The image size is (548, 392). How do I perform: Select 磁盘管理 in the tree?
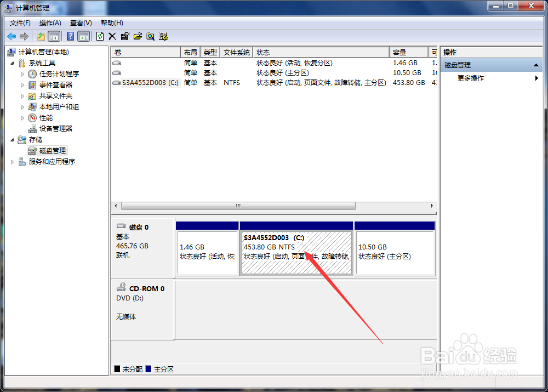53,151
